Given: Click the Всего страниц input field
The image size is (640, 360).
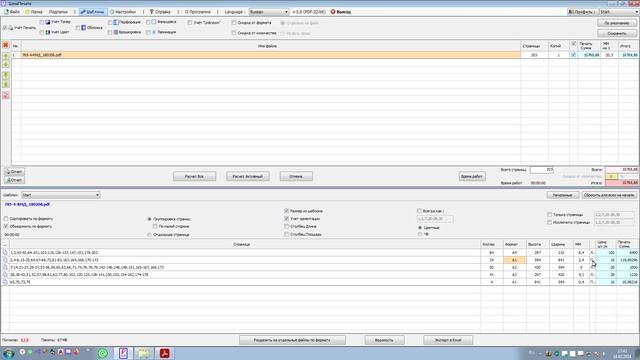Looking at the screenshot, I should 542,169.
